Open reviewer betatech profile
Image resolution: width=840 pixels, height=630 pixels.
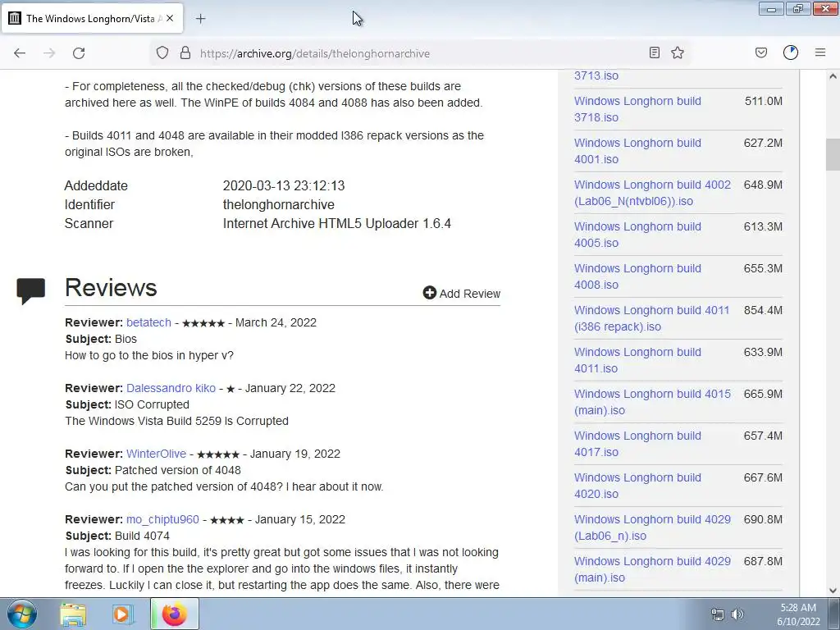tap(149, 322)
